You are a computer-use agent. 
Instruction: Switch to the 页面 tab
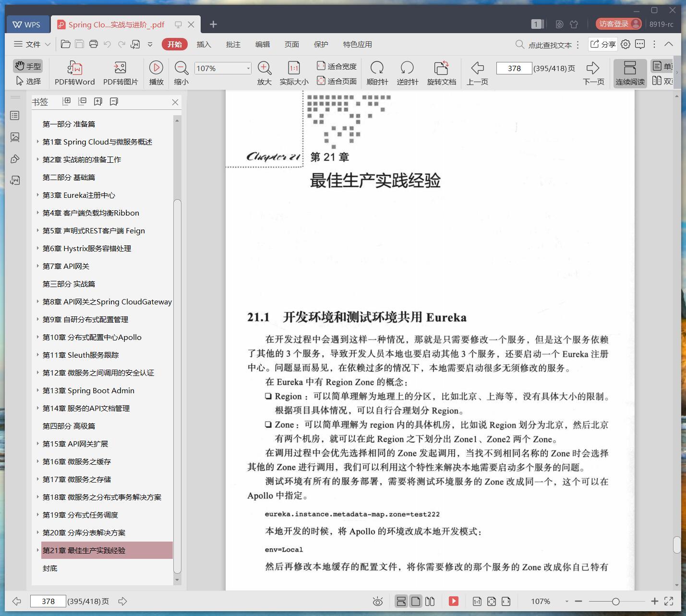coord(291,44)
